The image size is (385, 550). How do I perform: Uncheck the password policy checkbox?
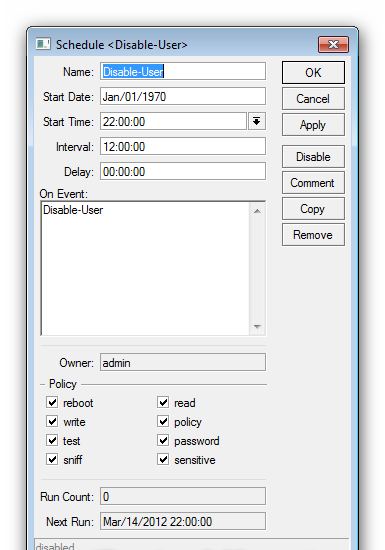coord(163,440)
